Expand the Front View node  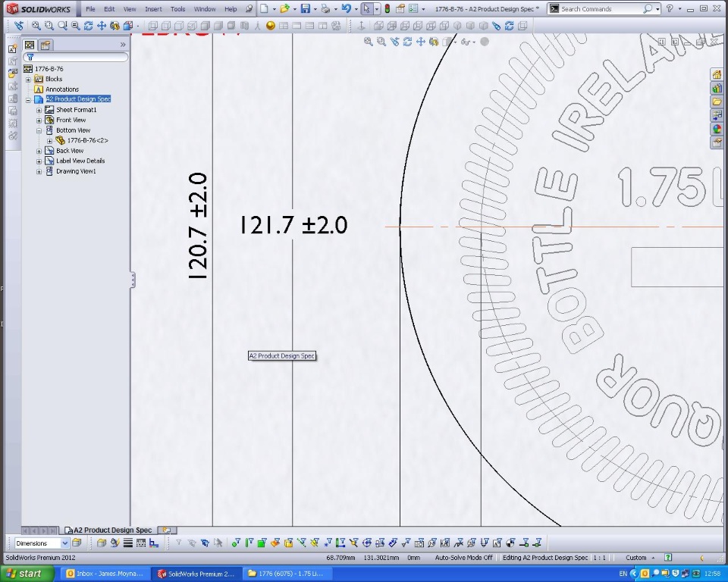[39, 120]
